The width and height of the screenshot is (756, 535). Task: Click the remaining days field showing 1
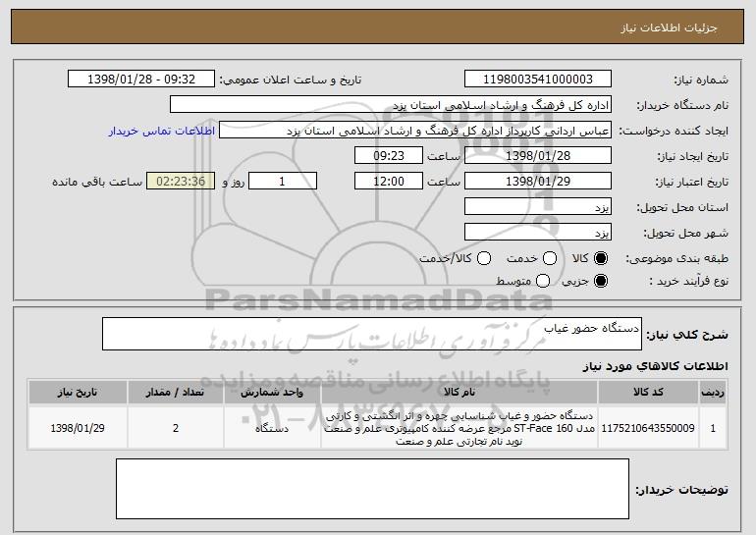[x=283, y=182]
